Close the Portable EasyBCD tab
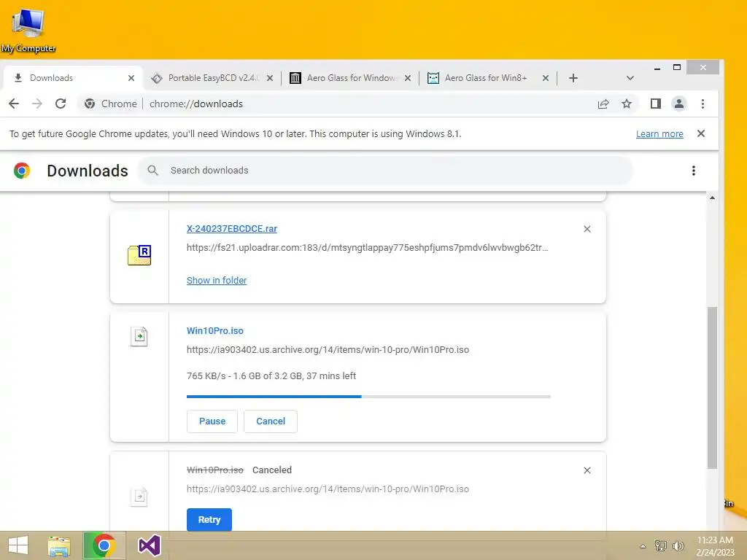Image resolution: width=747 pixels, height=560 pixels. click(270, 78)
